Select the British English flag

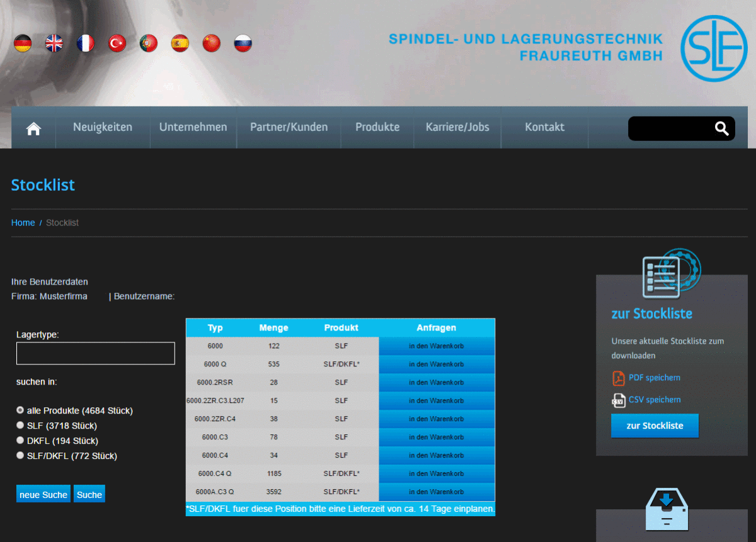pos(54,43)
